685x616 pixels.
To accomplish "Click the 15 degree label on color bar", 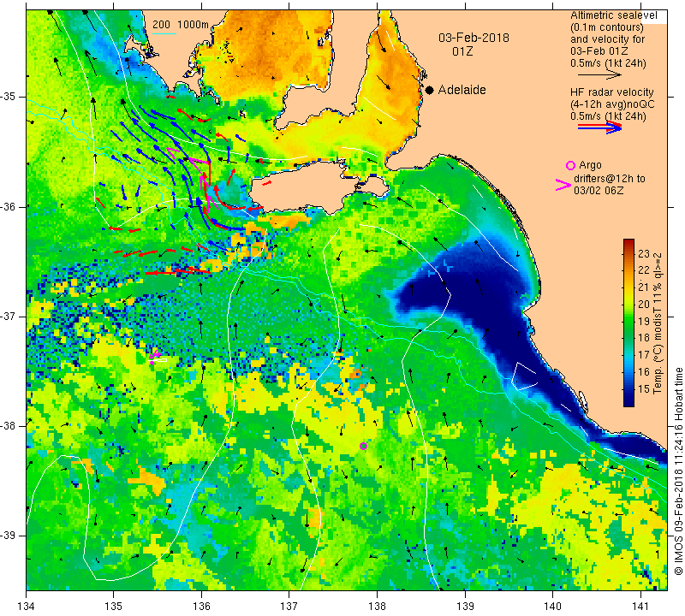I will pyautogui.click(x=644, y=389).
